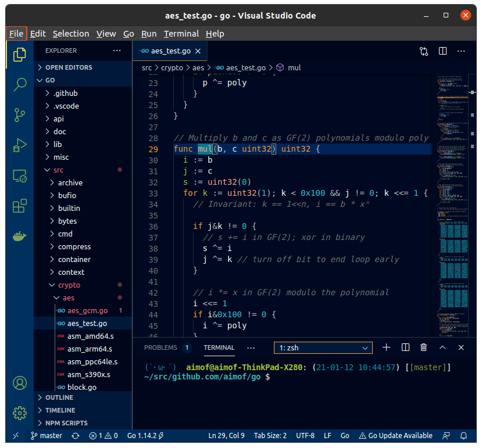Maximize the panel with up chevron

[442, 347]
